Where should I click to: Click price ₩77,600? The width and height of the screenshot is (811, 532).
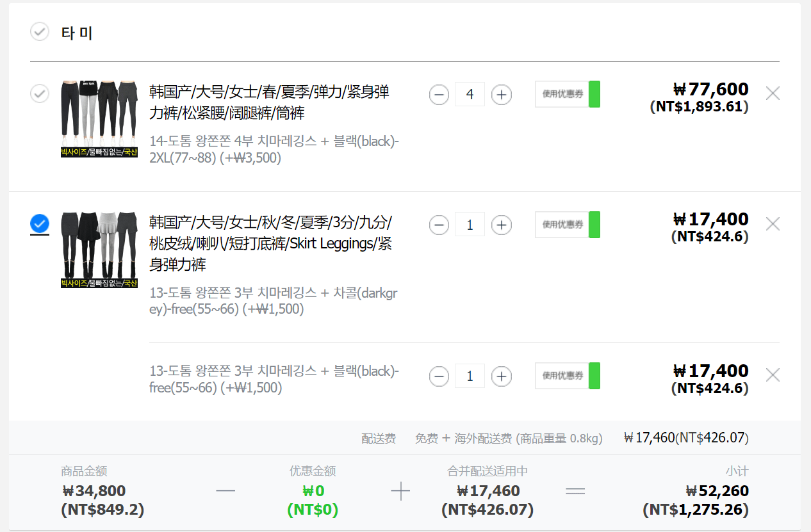coord(711,89)
